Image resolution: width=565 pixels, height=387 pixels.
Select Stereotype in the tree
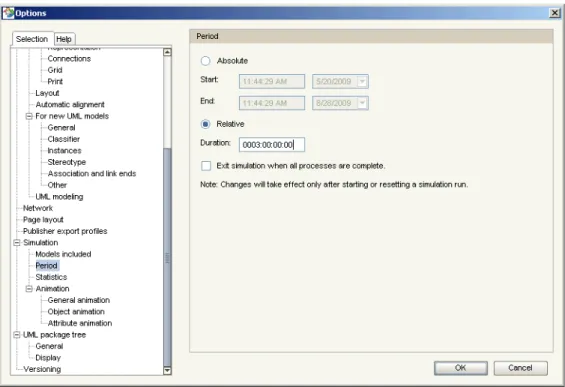67,162
